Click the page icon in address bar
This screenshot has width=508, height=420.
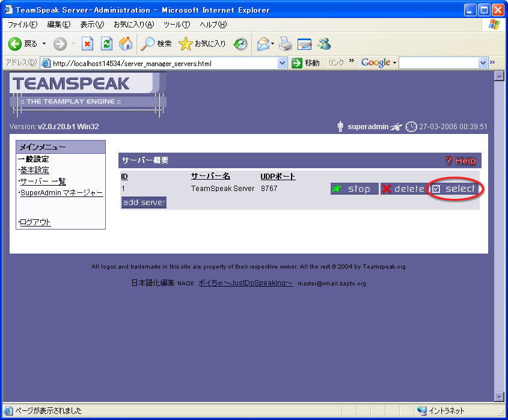(x=46, y=63)
